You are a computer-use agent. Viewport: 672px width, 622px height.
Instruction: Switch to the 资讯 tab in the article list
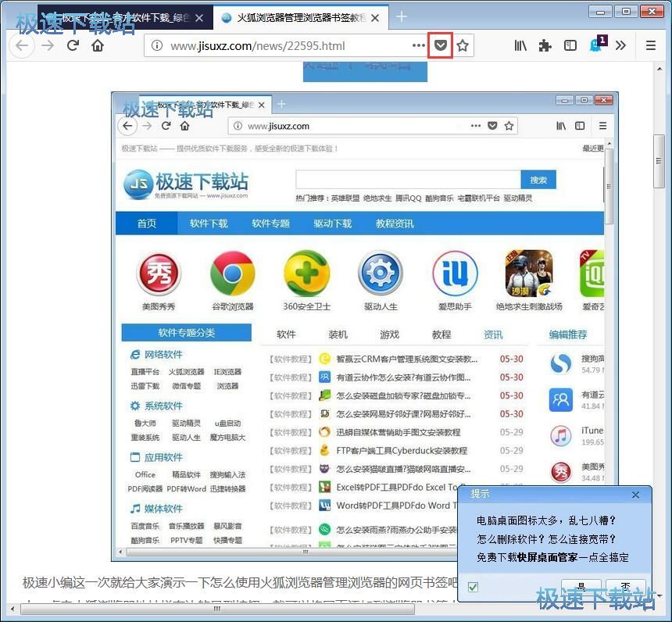point(493,334)
